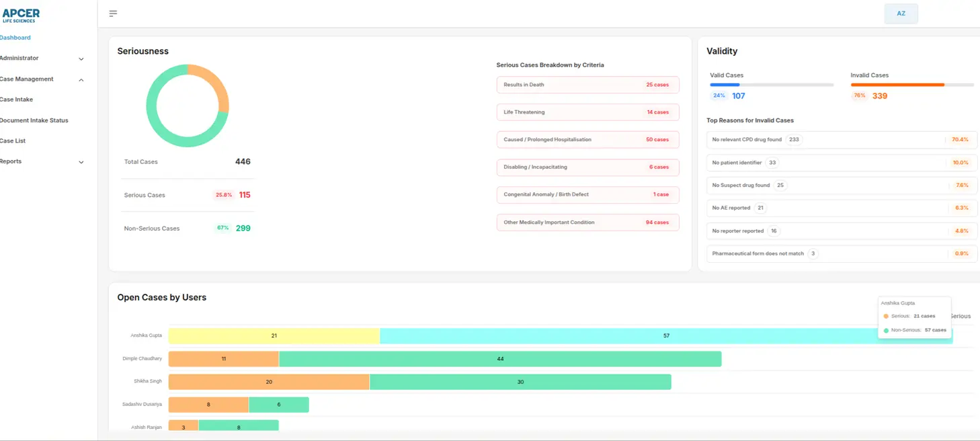Navigate to Document Intake Status
The width and height of the screenshot is (980, 441).
pyautogui.click(x=34, y=120)
